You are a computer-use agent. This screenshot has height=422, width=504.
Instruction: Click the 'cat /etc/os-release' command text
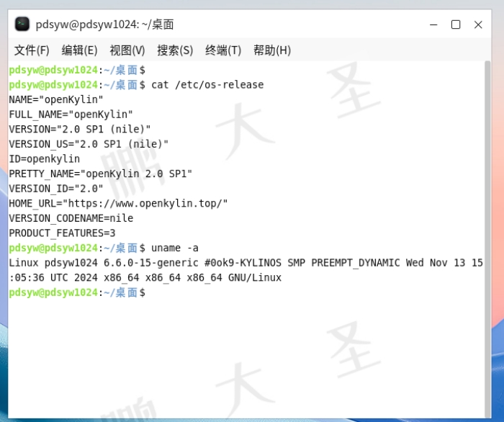tap(207, 85)
